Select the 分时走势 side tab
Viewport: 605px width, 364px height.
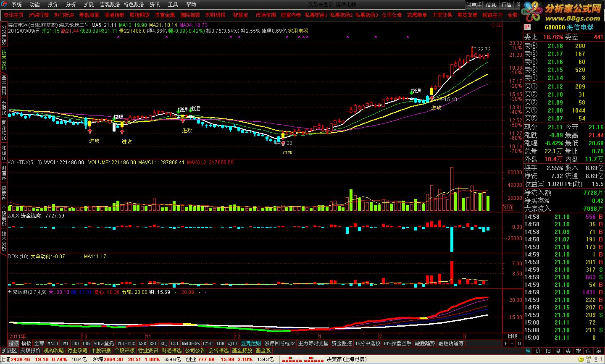pos(4,35)
